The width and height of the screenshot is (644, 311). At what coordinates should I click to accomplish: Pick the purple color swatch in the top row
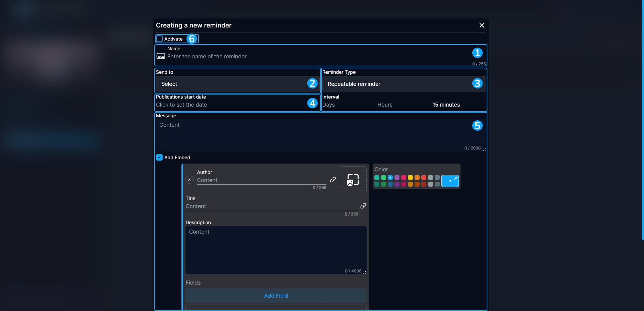click(397, 178)
